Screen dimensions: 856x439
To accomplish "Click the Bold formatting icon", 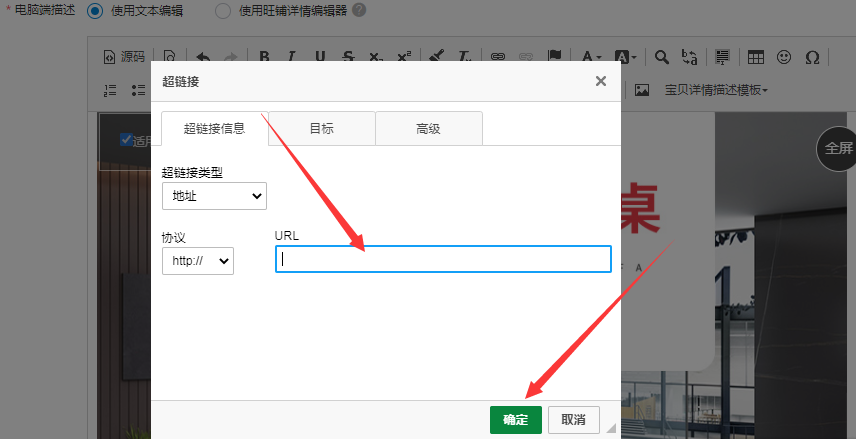I will tap(264, 57).
